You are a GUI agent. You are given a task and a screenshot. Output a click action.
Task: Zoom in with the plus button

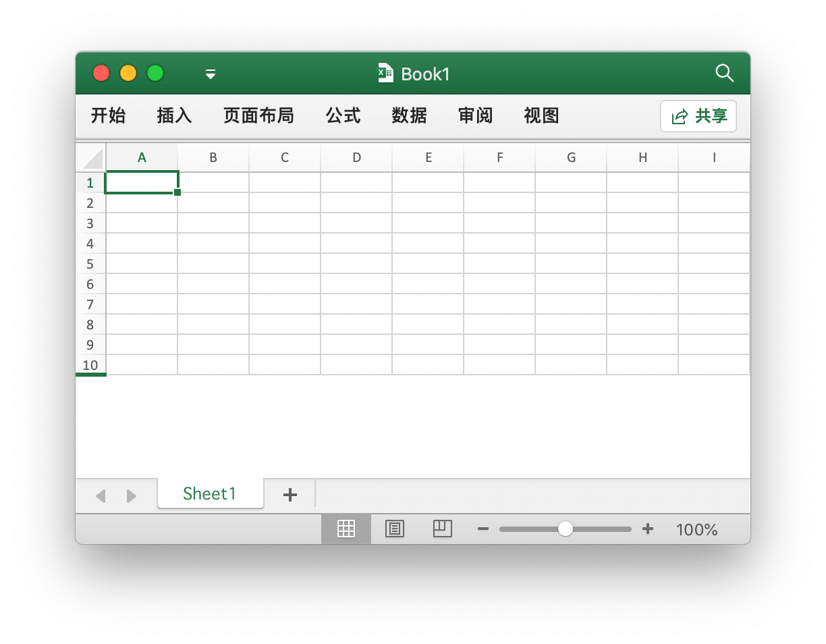click(x=648, y=529)
